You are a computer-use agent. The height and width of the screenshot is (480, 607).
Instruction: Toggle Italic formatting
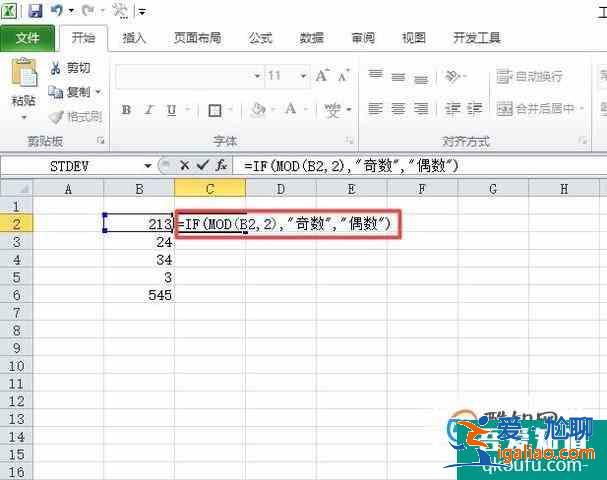click(x=149, y=110)
